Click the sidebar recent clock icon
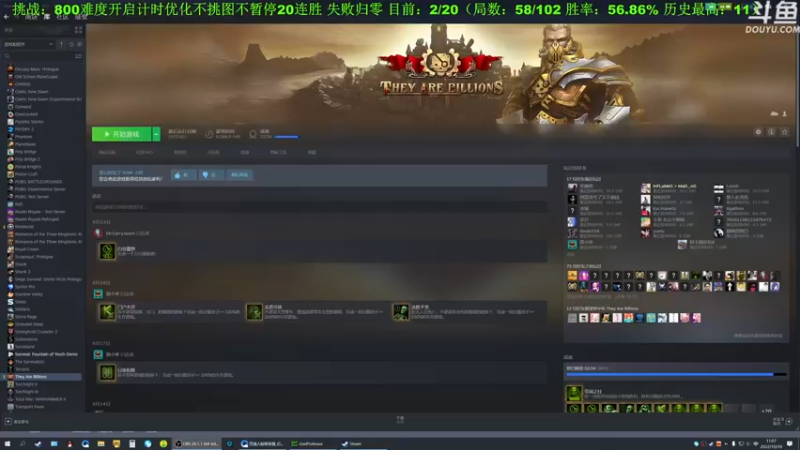This screenshot has width=800, height=450. tap(71, 44)
